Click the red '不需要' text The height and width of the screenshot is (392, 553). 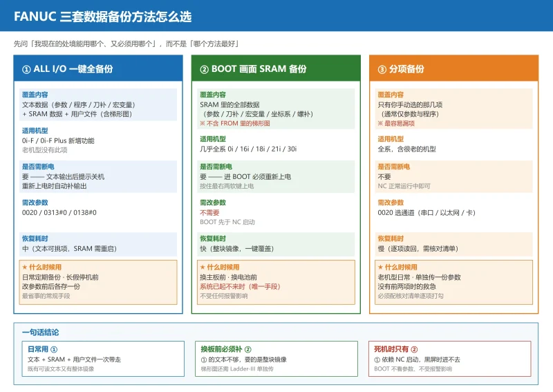(209, 213)
